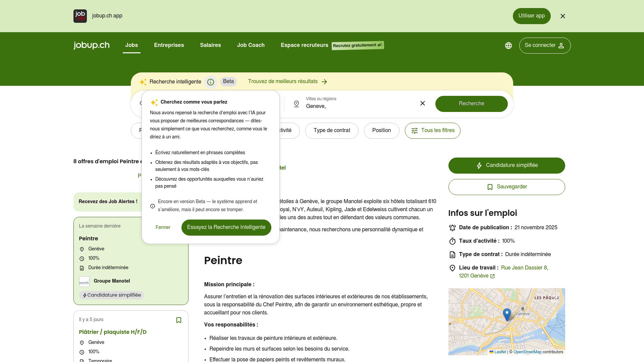Open the external link icon beside Rue Jean Dassier 8

pos(492,276)
